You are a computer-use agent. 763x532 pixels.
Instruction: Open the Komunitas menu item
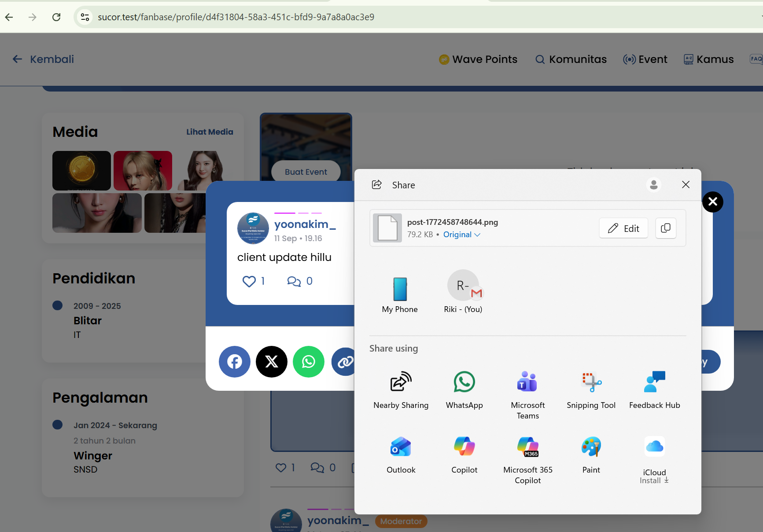pos(571,59)
